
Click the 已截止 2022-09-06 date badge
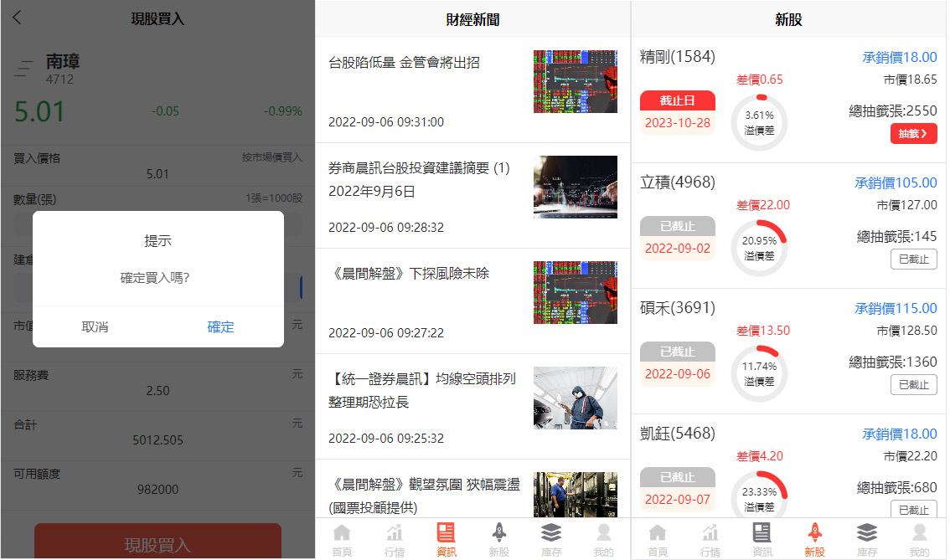678,363
